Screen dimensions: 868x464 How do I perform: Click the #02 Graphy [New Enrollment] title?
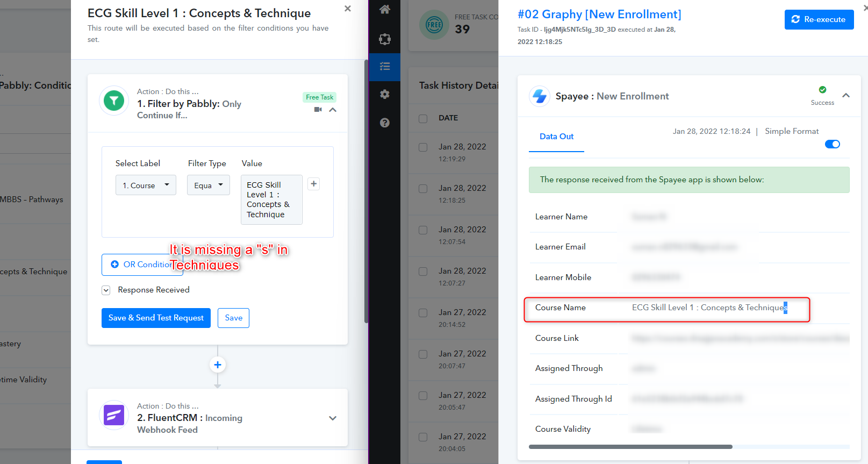coord(599,14)
